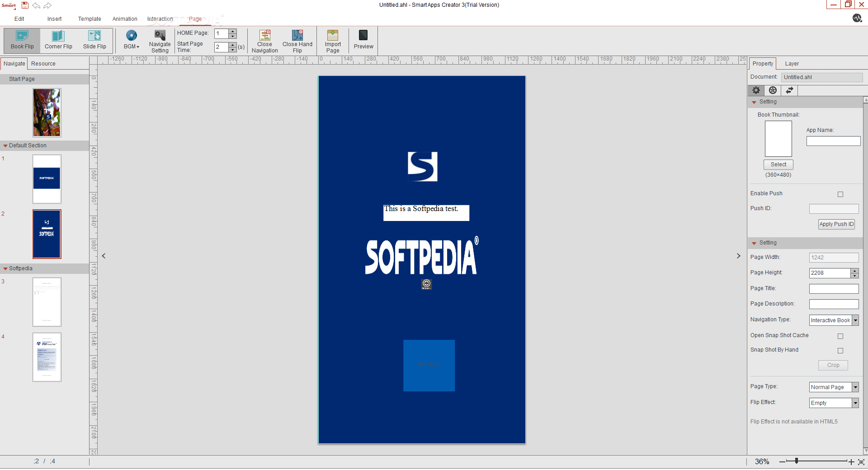Decrease Start Page Time value
This screenshot has height=470, width=868.
(x=232, y=50)
